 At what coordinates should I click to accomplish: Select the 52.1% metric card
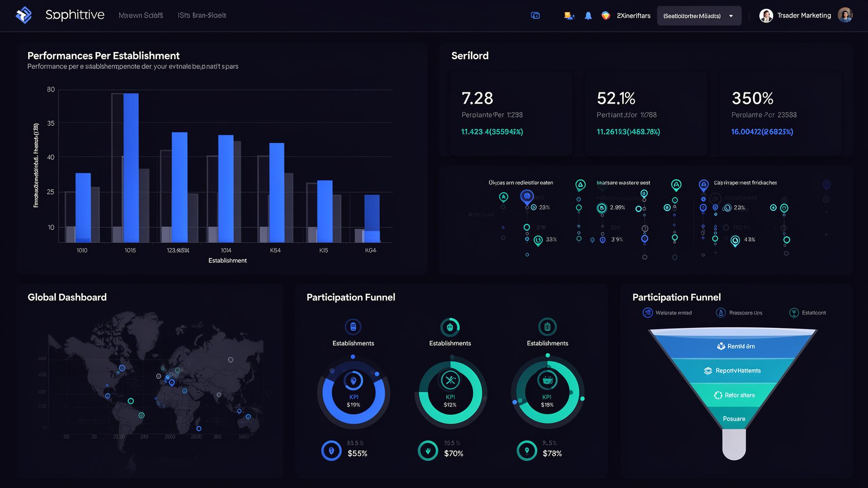[646, 113]
